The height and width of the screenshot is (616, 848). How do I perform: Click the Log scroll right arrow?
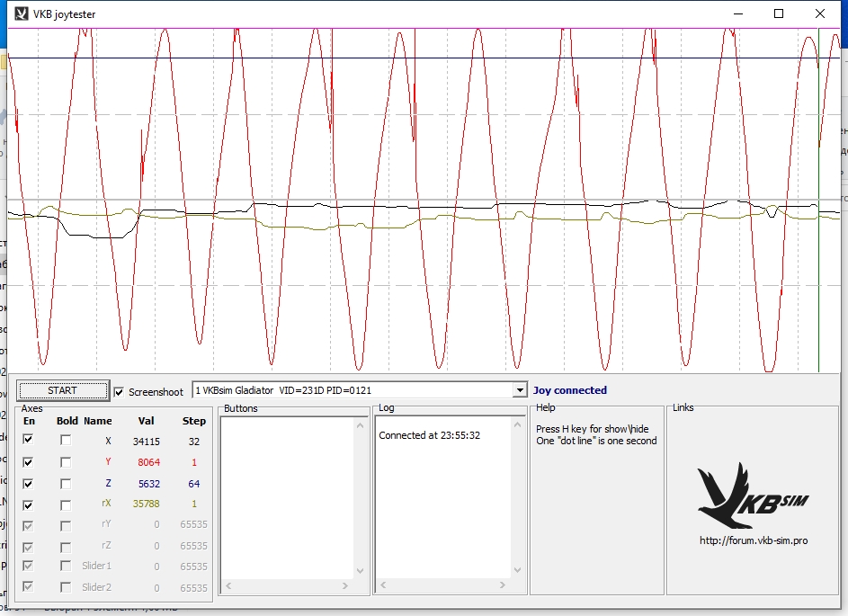503,585
